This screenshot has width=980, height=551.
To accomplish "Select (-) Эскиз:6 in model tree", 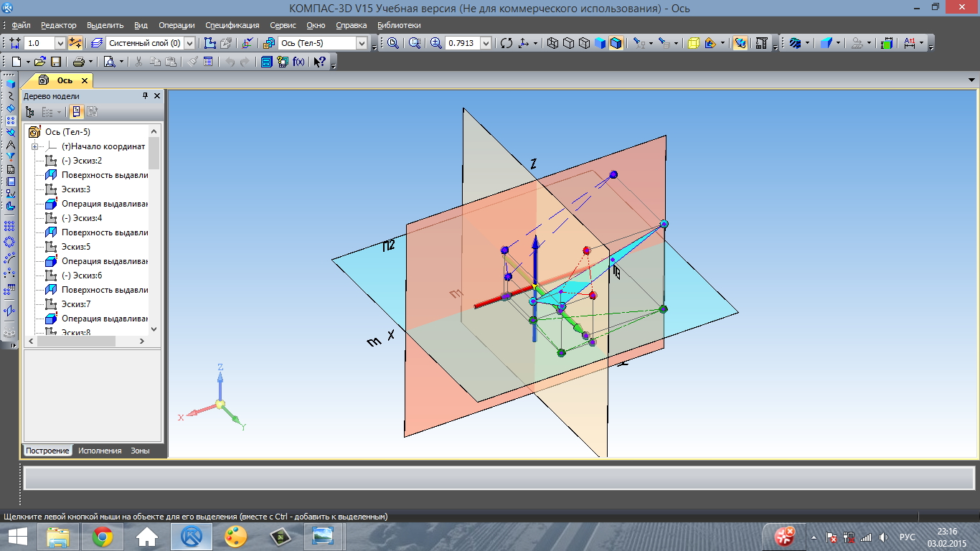I will pyautogui.click(x=82, y=275).
